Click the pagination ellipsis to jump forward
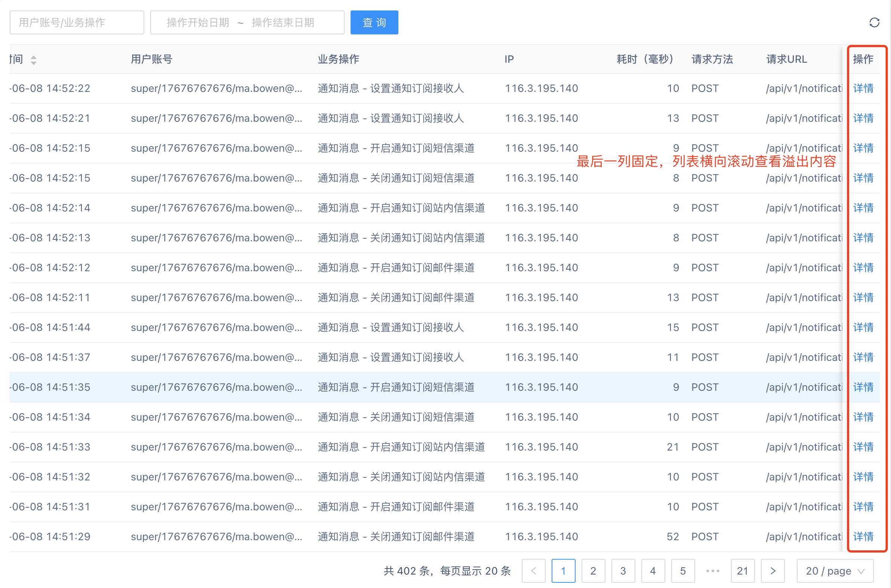This screenshot has height=588, width=891. 712,571
